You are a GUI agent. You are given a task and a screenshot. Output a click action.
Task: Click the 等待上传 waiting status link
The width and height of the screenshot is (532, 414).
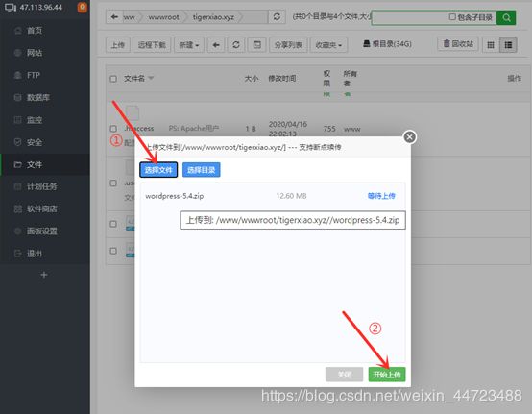(381, 196)
